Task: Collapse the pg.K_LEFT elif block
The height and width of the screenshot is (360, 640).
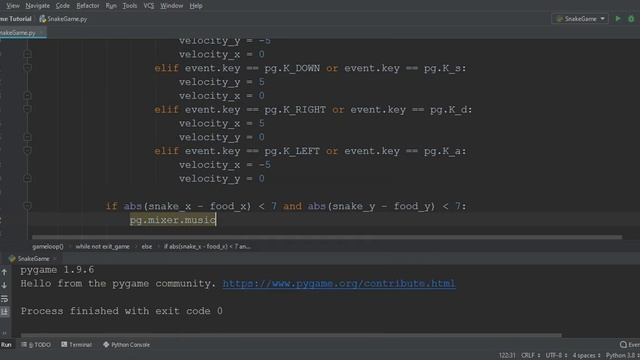Action: pyautogui.click(x=27, y=150)
